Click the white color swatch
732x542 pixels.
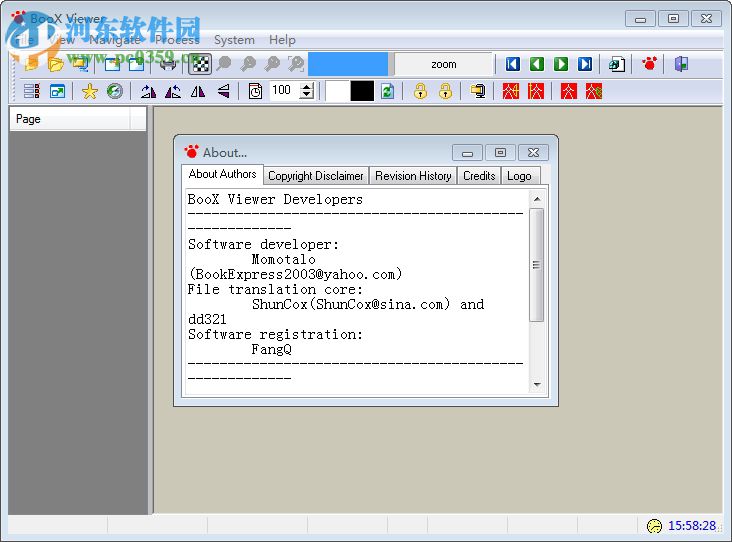click(x=337, y=91)
